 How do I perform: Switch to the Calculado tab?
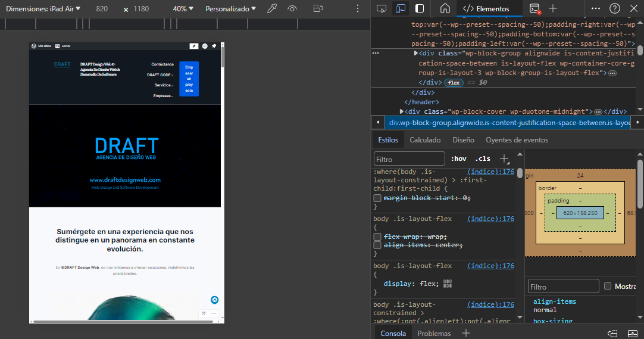click(425, 140)
